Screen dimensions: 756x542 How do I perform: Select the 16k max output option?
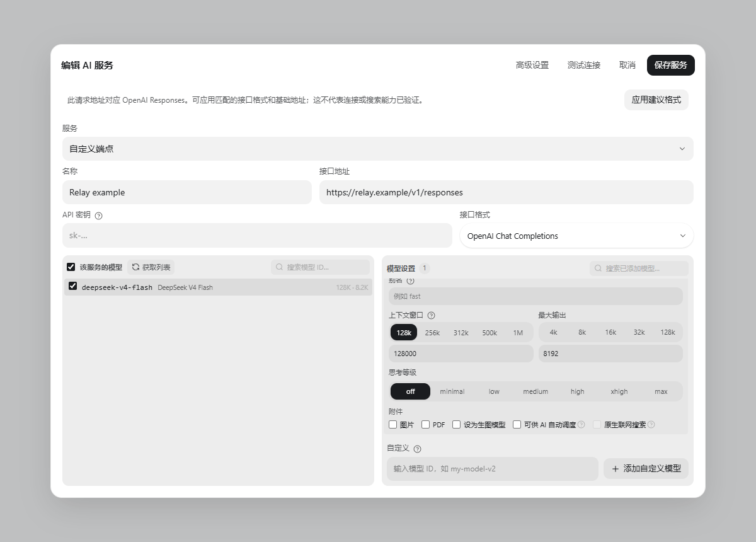610,332
